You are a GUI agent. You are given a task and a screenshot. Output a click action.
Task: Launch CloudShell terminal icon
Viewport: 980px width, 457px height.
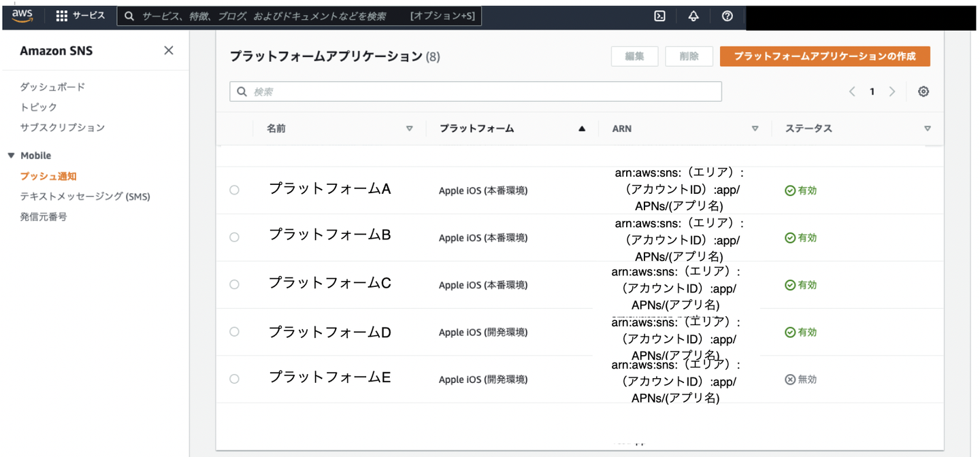click(659, 16)
